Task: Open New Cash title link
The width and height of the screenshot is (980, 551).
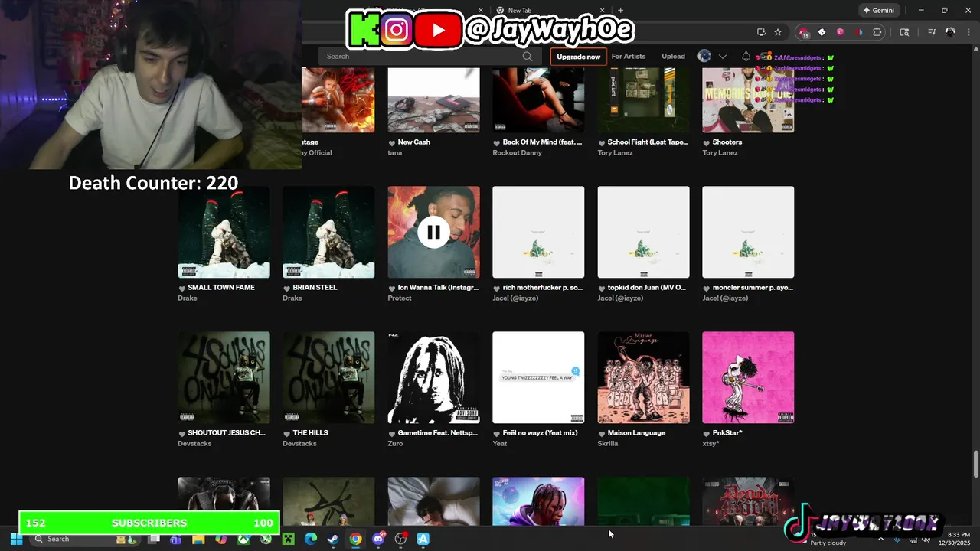Action: (413, 142)
